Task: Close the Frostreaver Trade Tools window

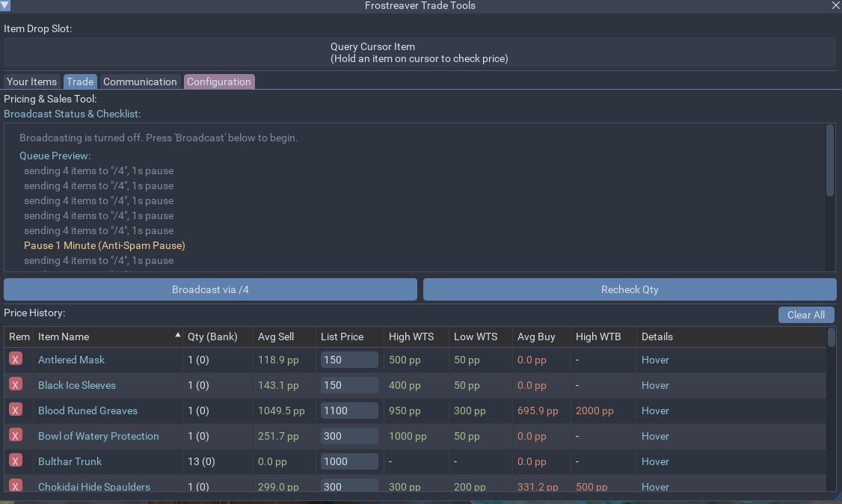Action: click(836, 5)
